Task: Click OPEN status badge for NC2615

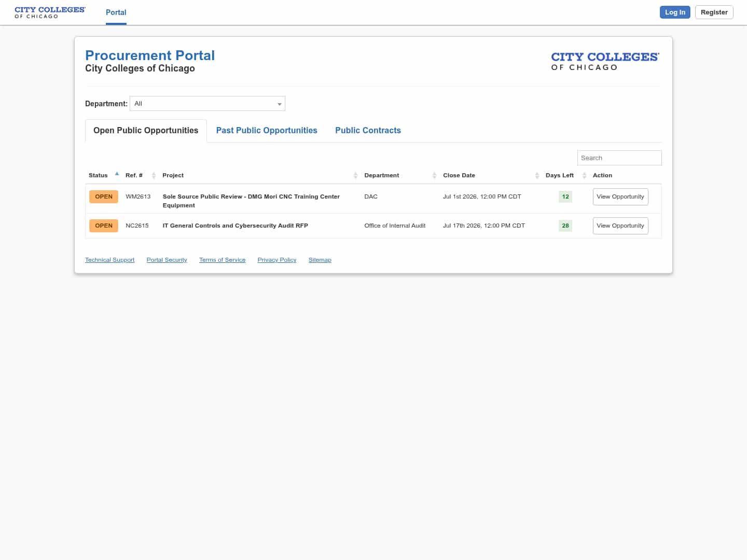Action: click(104, 226)
